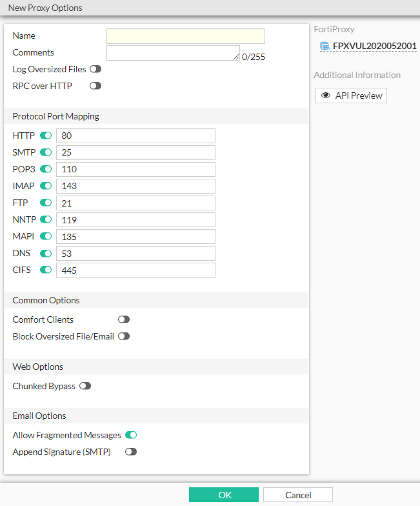Click the CIFS port field showing 445
This screenshot has height=506, width=420.
(x=135, y=270)
